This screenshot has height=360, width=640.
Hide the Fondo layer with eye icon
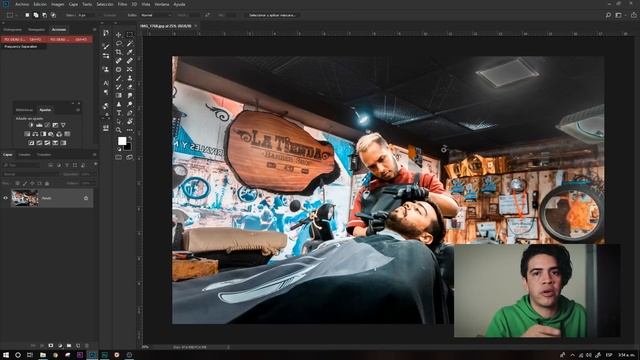[5, 198]
